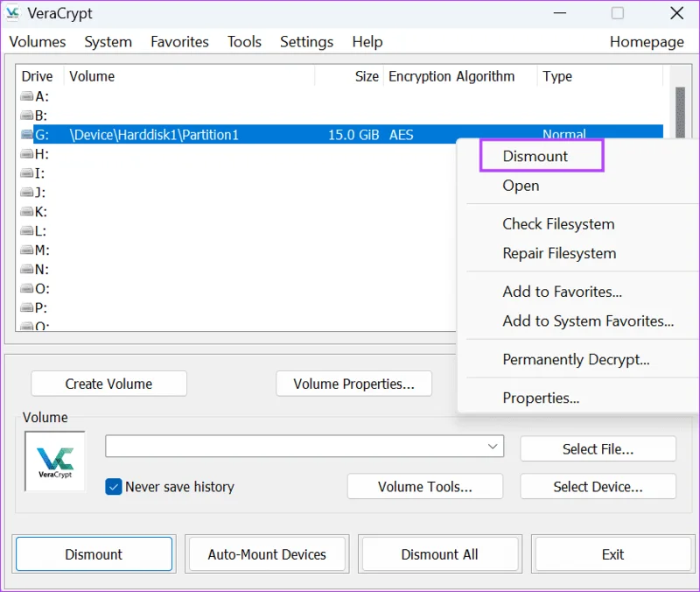Click the large VeraCrypt logo thumbnail
Screen dimensions: 700x592
coord(55,462)
